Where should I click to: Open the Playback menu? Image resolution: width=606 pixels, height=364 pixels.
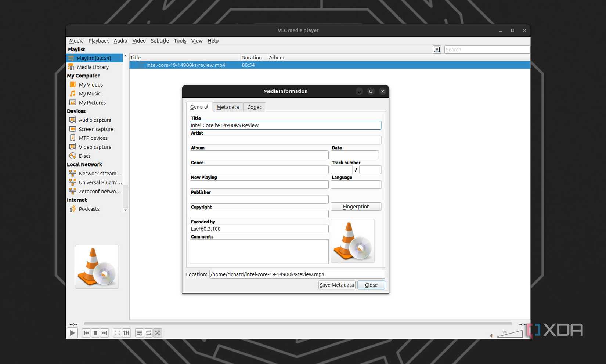point(98,41)
